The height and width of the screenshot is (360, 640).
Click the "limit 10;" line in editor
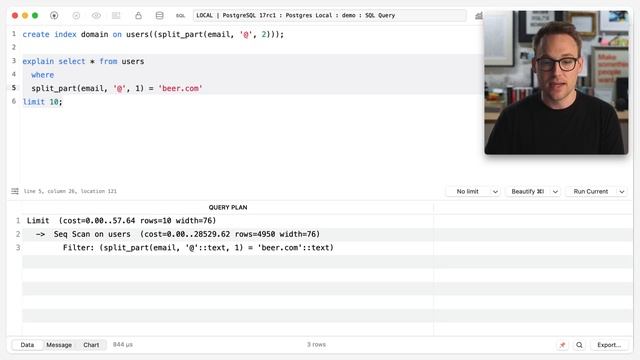(x=42, y=102)
